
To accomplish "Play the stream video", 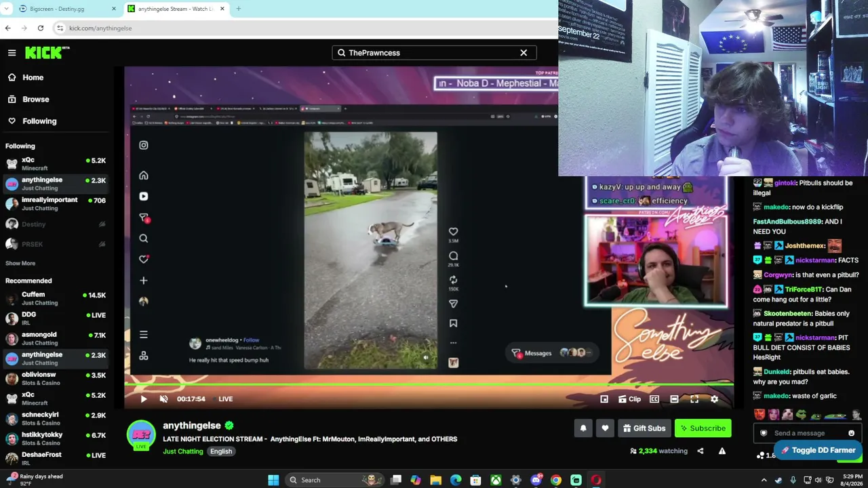I will 144,399.
